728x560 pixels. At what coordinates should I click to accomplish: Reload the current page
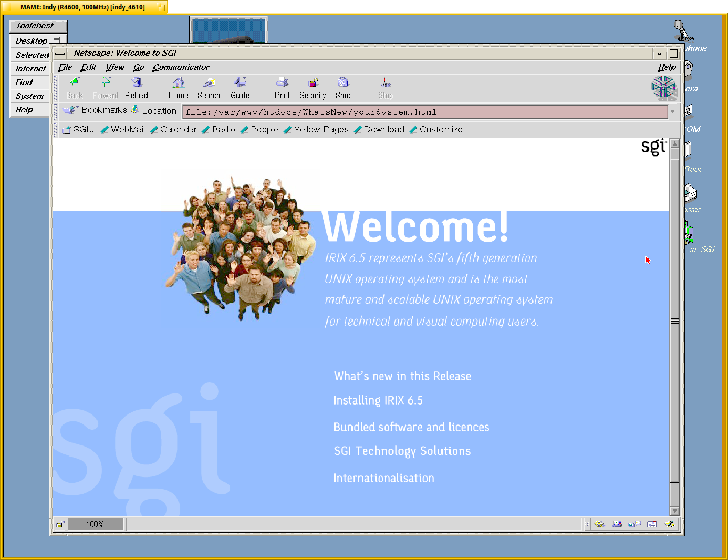[137, 88]
